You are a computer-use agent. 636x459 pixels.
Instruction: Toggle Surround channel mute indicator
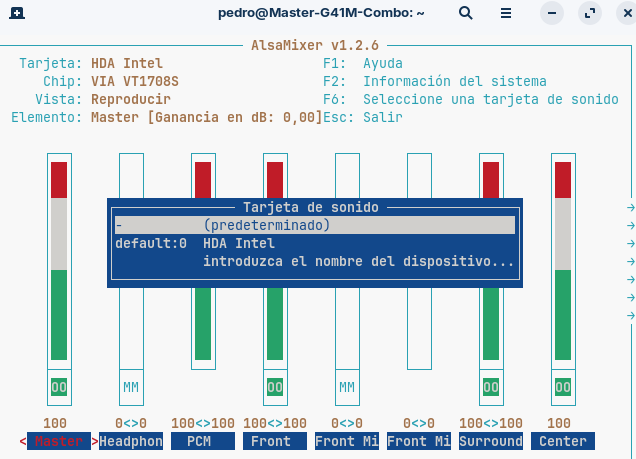click(491, 387)
